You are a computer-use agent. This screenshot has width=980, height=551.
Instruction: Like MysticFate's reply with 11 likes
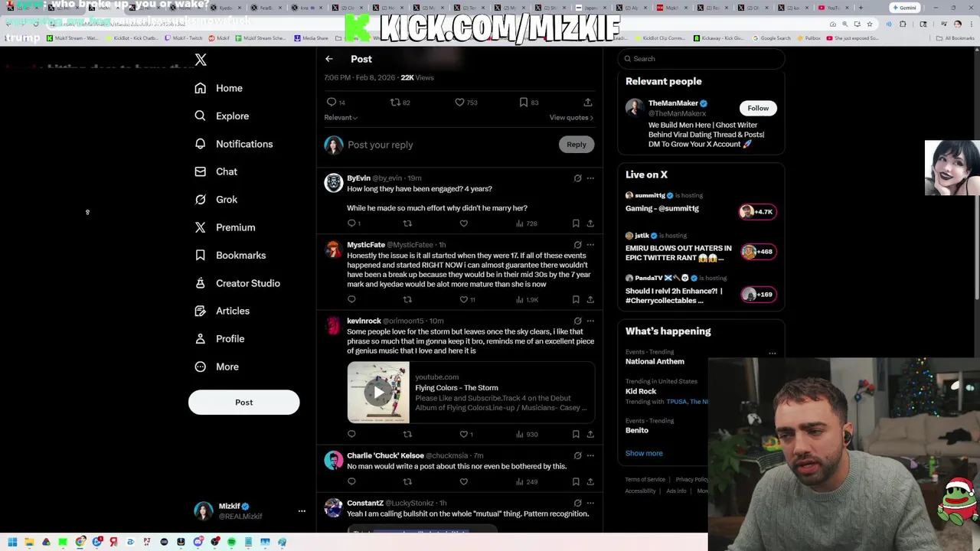467,299
